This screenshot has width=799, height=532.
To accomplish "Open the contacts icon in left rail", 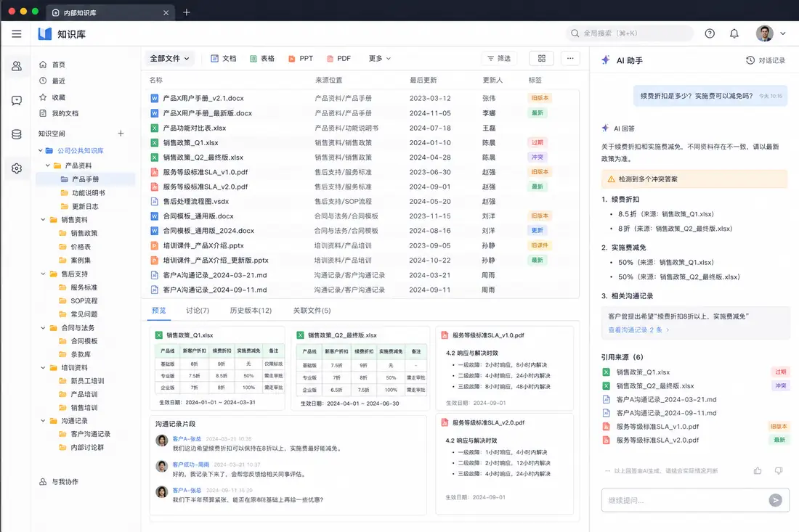I will (17, 66).
